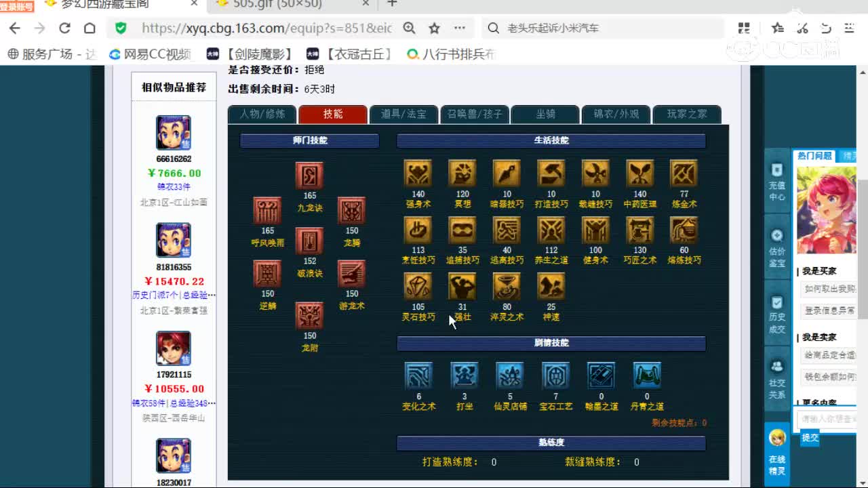Click the 提交 submit button
This screenshot has width=868, height=488.
pos(811,438)
